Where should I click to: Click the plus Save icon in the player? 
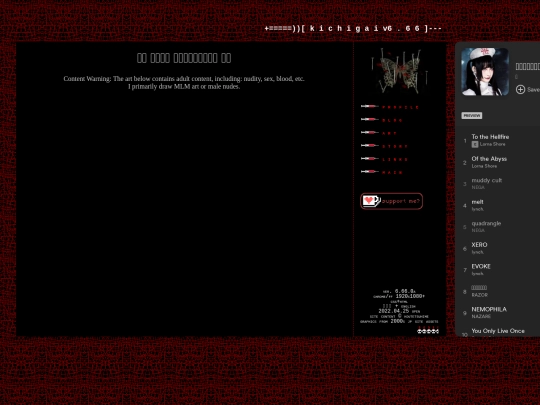click(x=520, y=90)
